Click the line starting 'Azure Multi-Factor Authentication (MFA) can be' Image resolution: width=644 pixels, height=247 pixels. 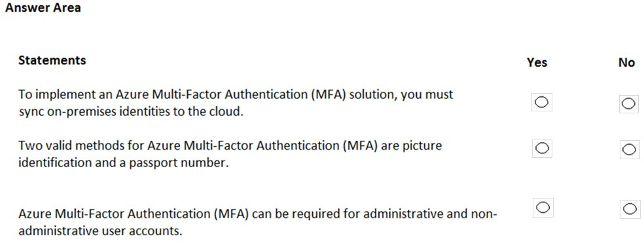[x=258, y=214]
